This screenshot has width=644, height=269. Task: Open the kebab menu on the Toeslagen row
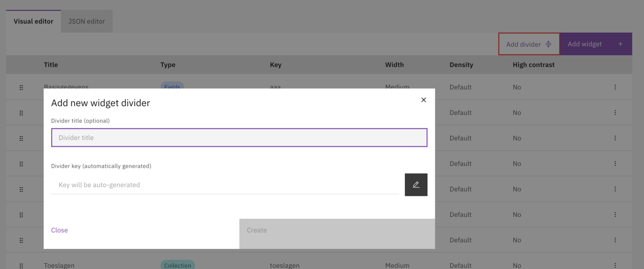point(615,265)
